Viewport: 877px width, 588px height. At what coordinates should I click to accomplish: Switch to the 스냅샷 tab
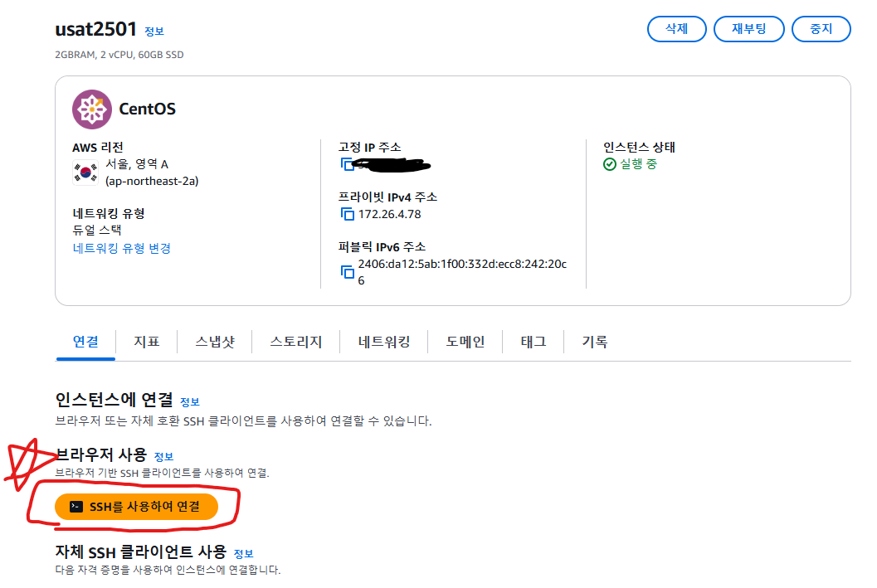pos(215,342)
